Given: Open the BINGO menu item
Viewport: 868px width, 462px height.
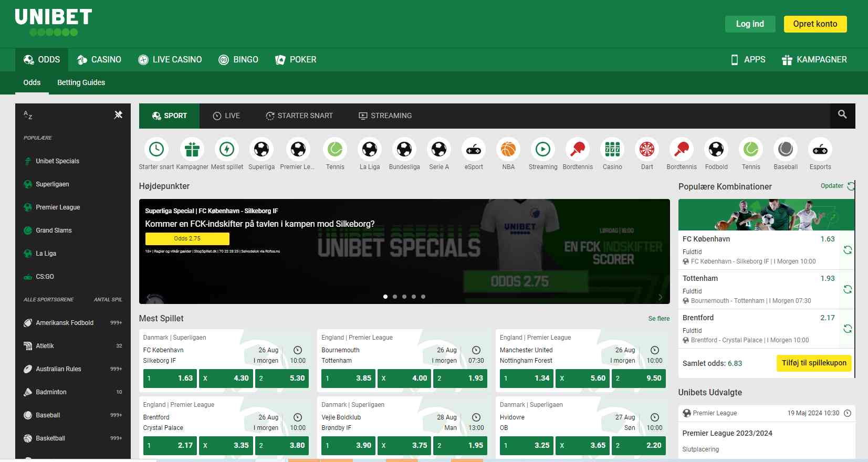Looking at the screenshot, I should 238,60.
